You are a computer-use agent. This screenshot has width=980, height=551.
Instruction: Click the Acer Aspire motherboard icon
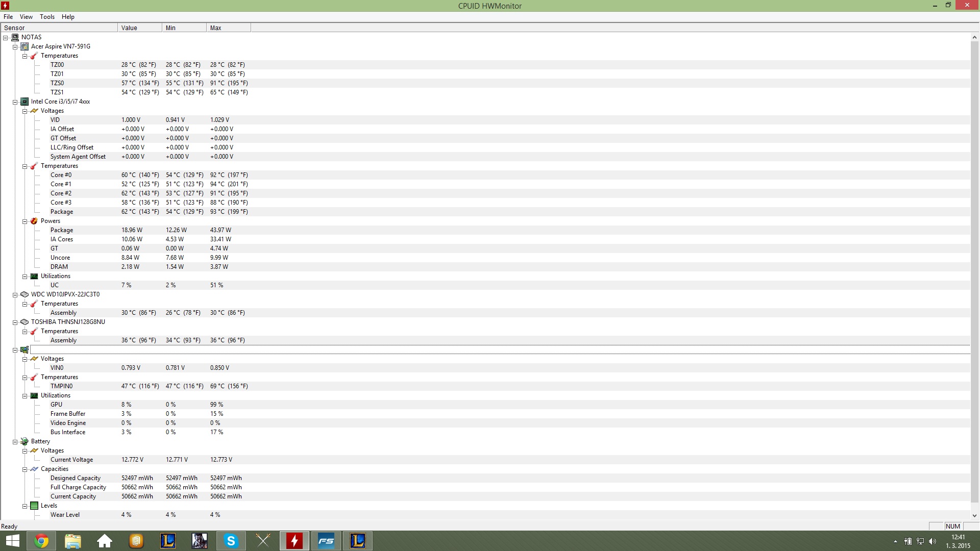[x=24, y=46]
